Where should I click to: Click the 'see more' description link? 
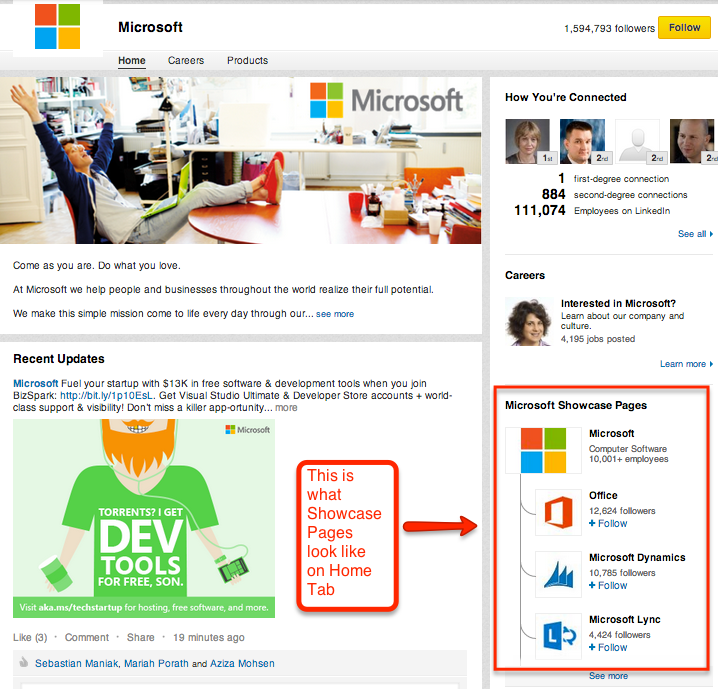pyautogui.click(x=335, y=314)
